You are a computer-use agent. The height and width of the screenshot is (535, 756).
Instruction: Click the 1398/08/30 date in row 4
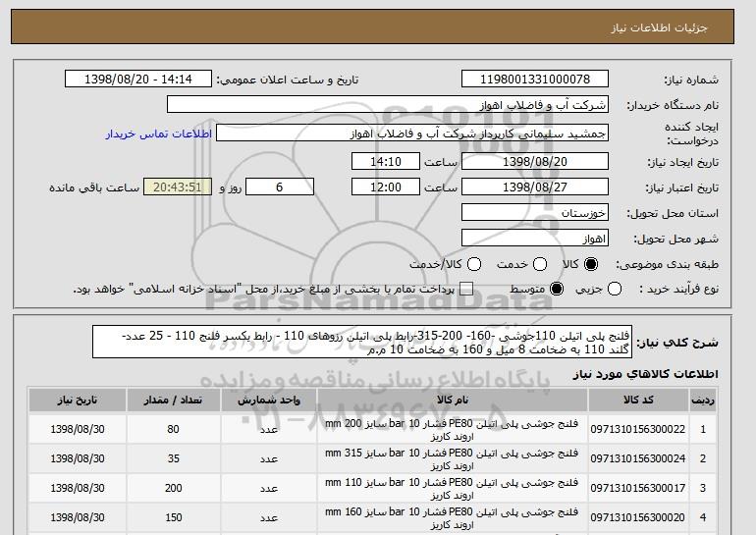pos(78,517)
